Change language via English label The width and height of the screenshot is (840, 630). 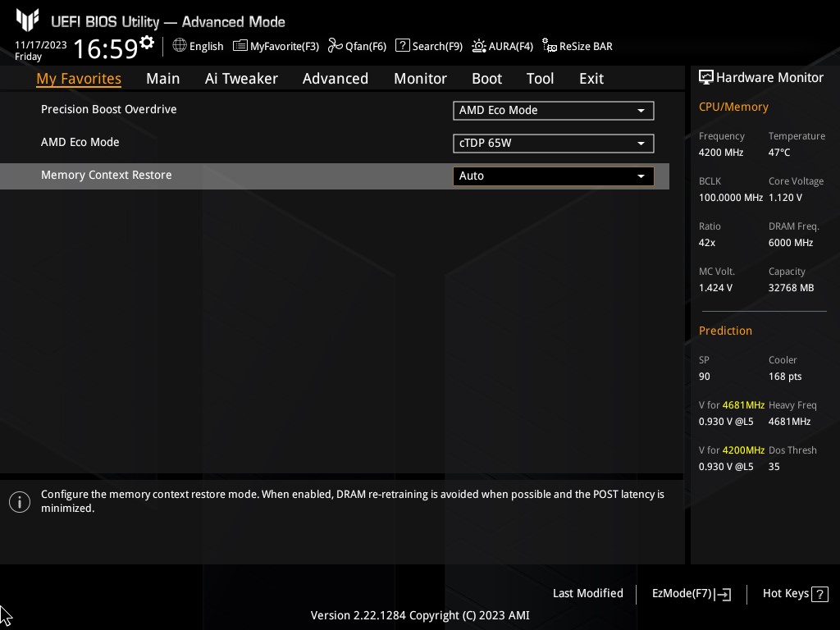pyautogui.click(x=206, y=46)
